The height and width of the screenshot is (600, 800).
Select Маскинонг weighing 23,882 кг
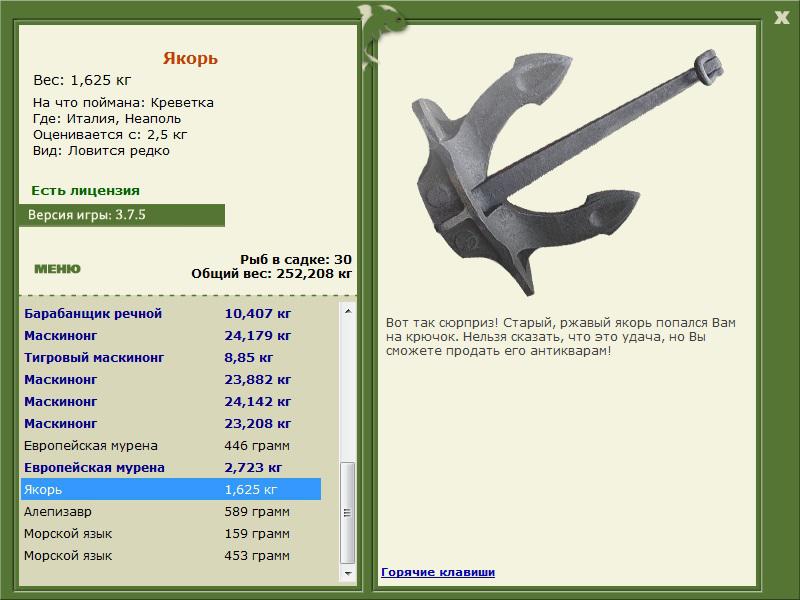pyautogui.click(x=171, y=379)
